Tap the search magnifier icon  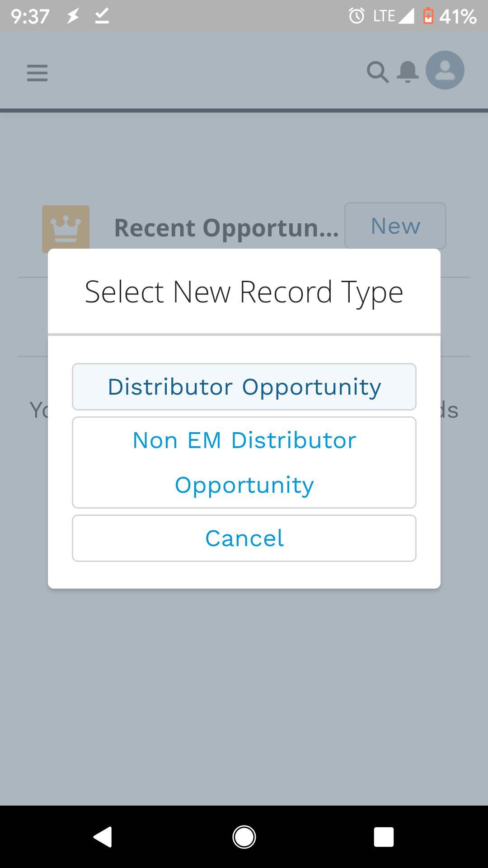[378, 72]
